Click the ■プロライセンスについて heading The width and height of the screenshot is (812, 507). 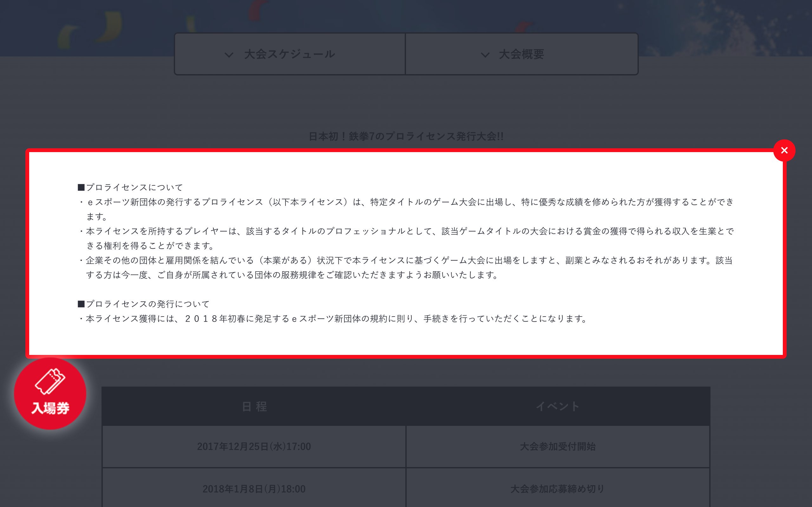point(130,188)
